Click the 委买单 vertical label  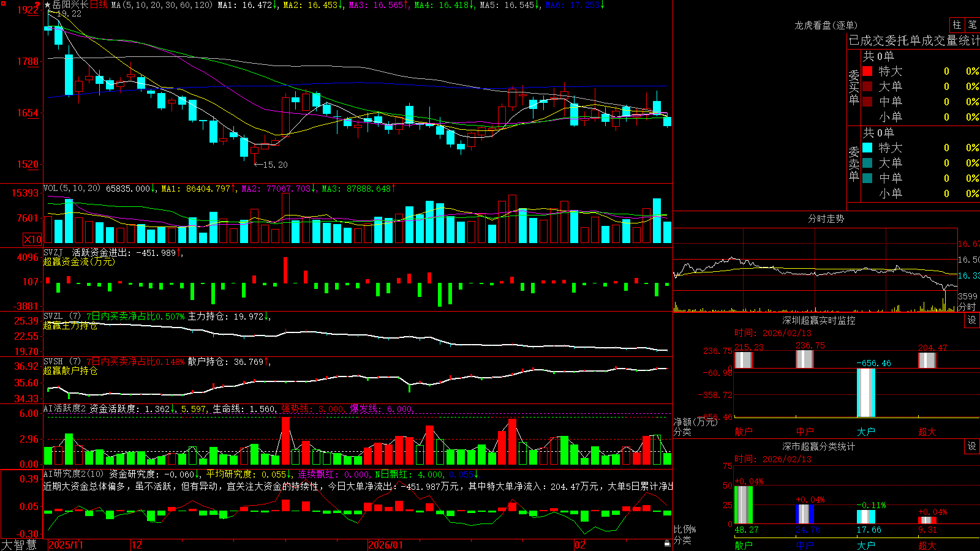coord(854,87)
